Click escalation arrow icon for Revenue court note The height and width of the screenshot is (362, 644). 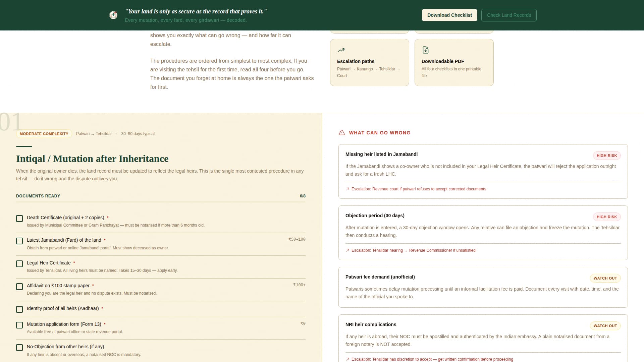[x=347, y=189]
